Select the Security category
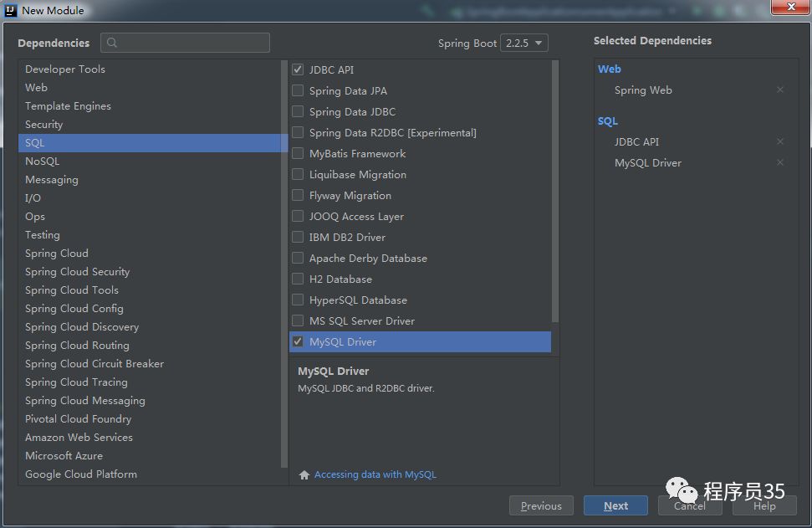This screenshot has height=528, width=812. [x=150, y=125]
